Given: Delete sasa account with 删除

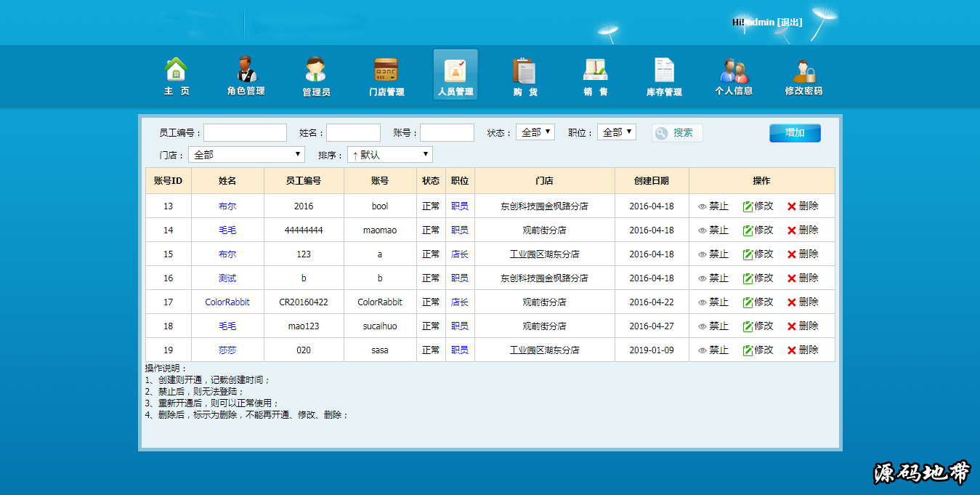Looking at the screenshot, I should click(x=803, y=350).
